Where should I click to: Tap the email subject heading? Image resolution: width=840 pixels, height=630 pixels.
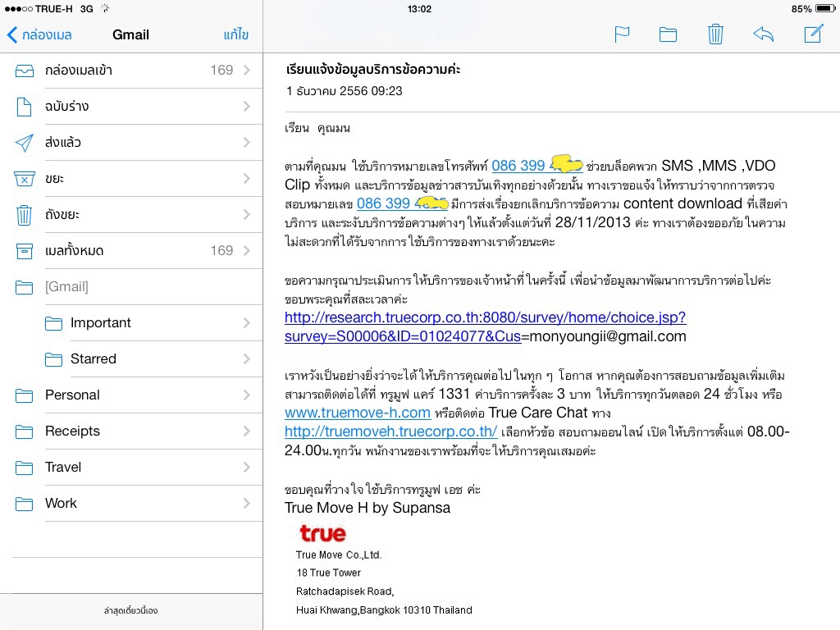[x=373, y=69]
